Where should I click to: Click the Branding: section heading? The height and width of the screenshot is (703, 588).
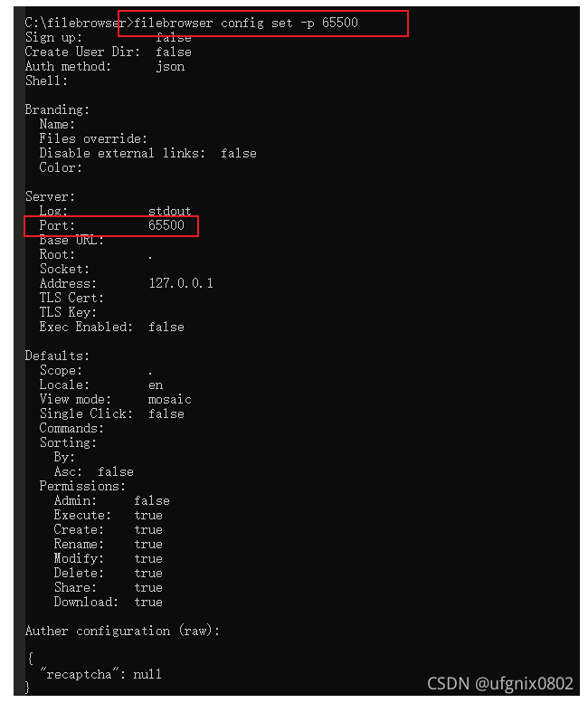pos(57,109)
